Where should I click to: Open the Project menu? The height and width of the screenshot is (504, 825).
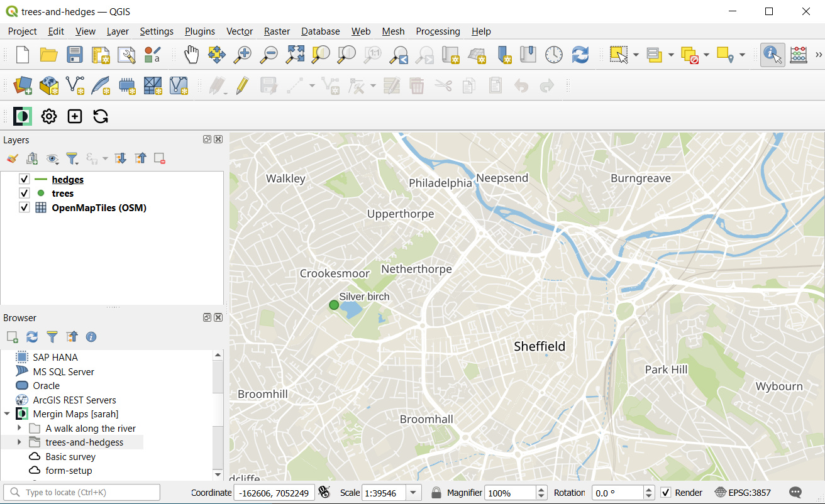tap(23, 31)
